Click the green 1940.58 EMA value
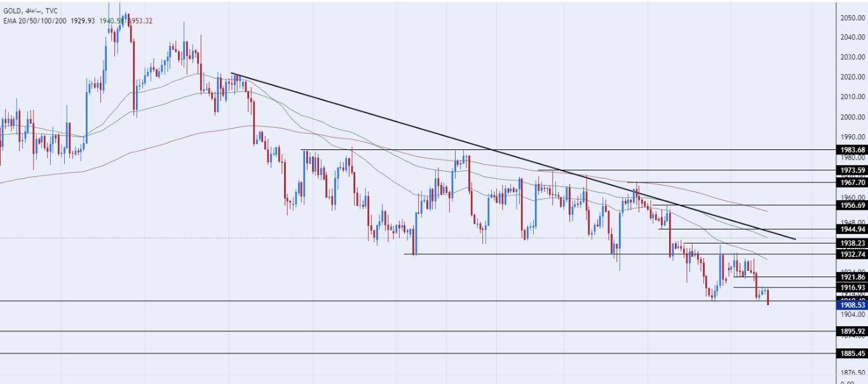Viewport: 868px width, 384px height. click(x=111, y=20)
